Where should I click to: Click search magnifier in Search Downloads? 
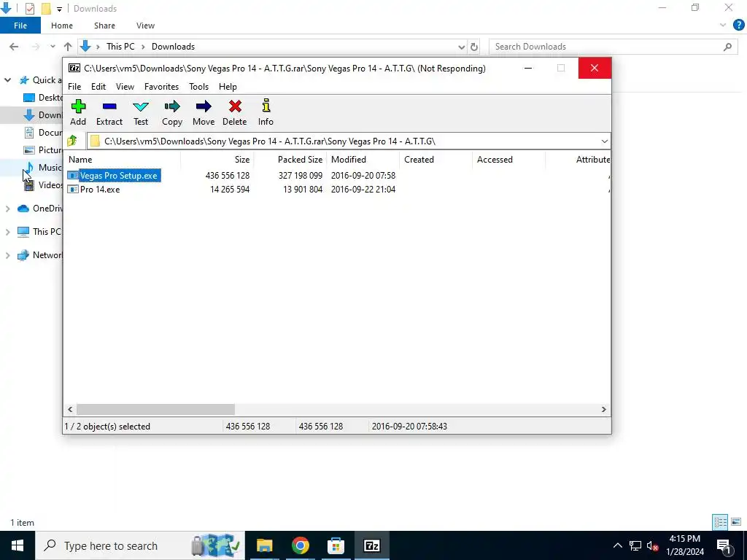(727, 47)
